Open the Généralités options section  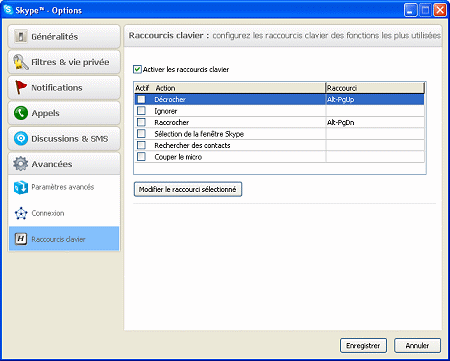[x=64, y=37]
